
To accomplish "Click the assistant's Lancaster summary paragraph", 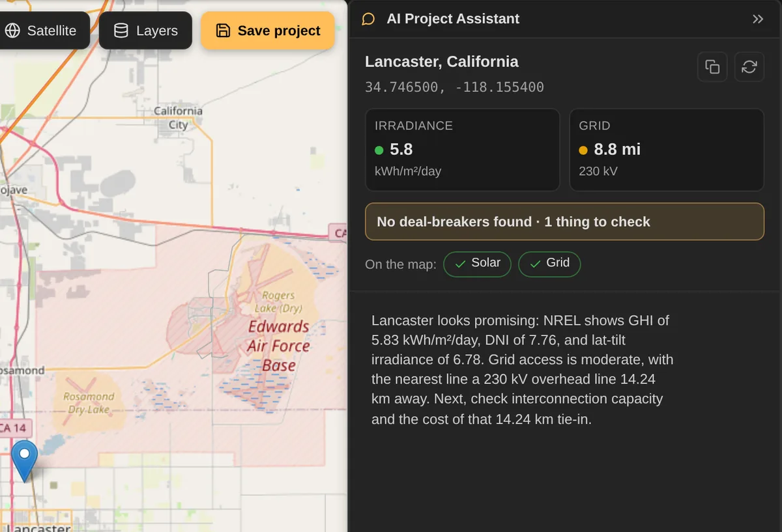I will click(523, 370).
